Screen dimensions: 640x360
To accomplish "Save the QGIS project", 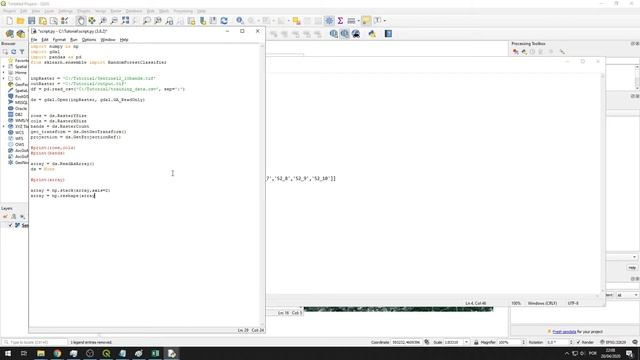I will click(31, 20).
